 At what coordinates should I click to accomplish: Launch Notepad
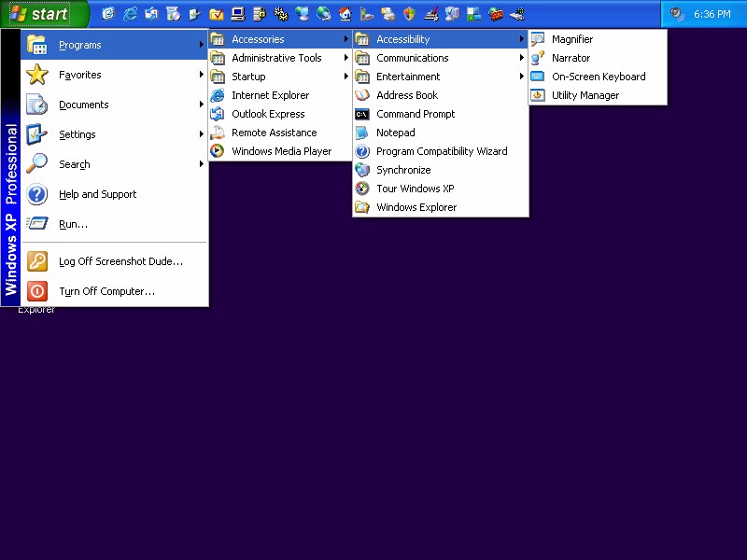coord(395,133)
